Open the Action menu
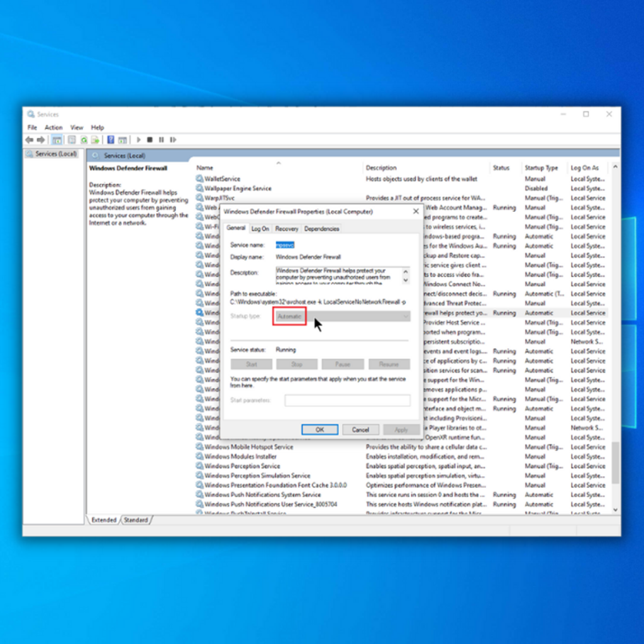 coord(53,127)
